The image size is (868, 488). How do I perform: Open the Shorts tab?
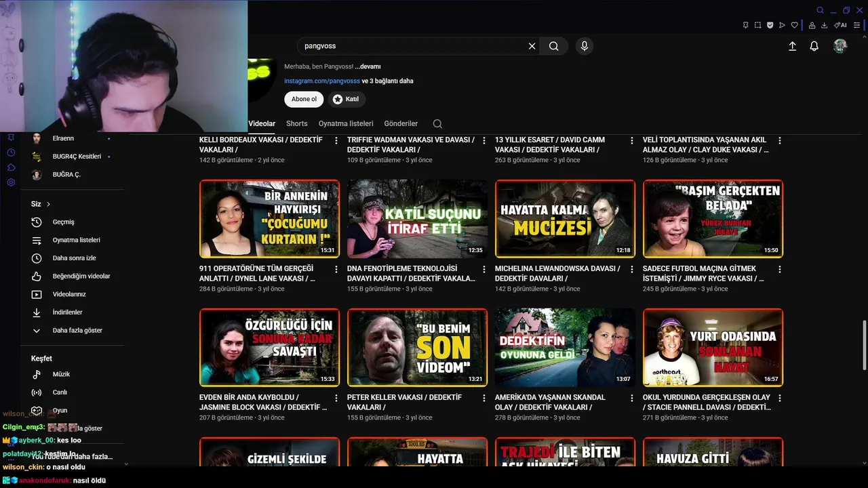tap(296, 123)
